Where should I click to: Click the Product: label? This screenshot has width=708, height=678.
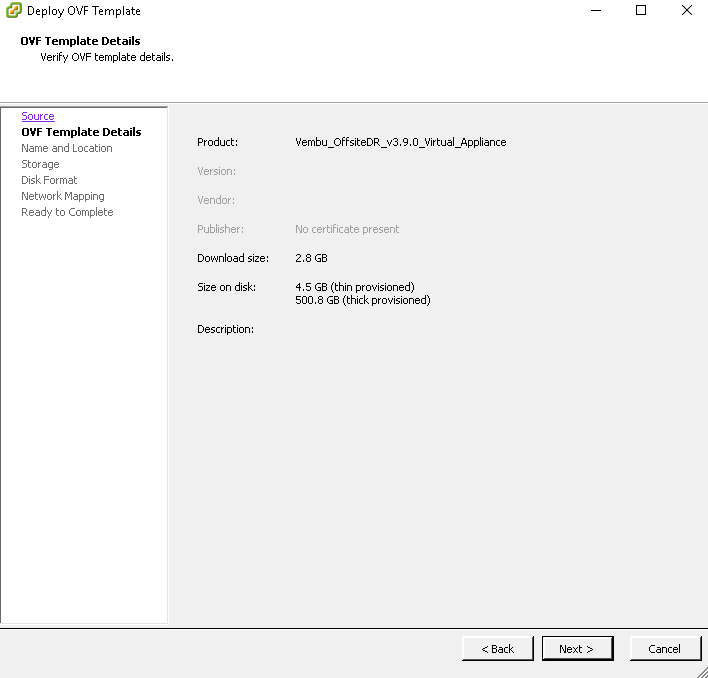coord(217,142)
